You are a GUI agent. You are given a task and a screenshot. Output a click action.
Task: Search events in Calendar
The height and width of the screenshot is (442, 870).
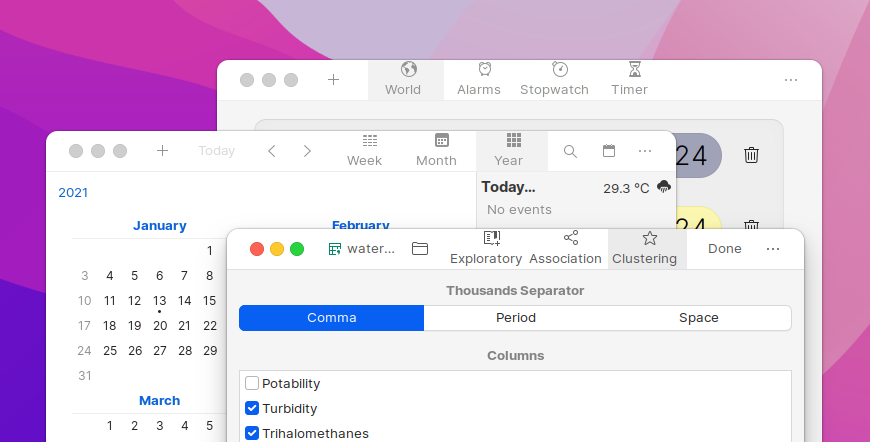pyautogui.click(x=570, y=151)
